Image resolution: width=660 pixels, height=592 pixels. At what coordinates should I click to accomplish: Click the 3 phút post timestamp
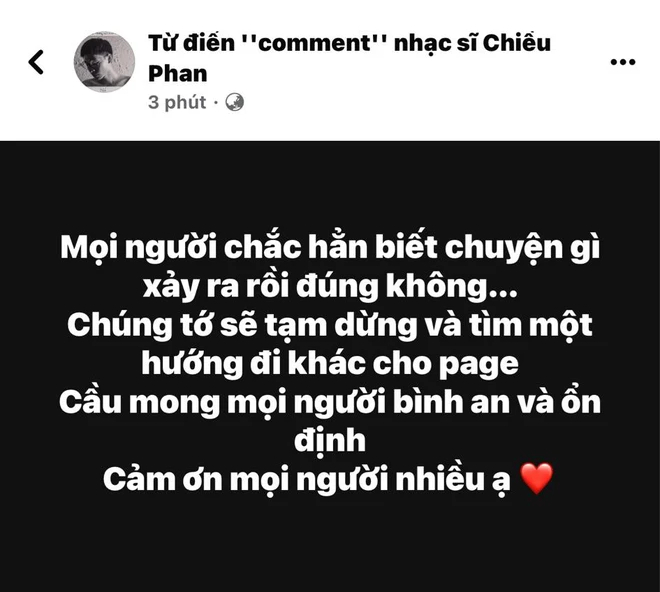(177, 102)
